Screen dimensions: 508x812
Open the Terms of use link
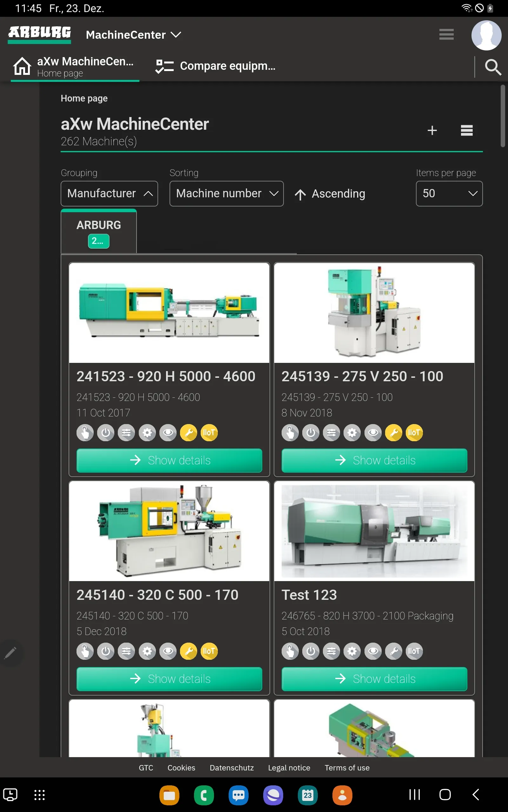pos(347,768)
